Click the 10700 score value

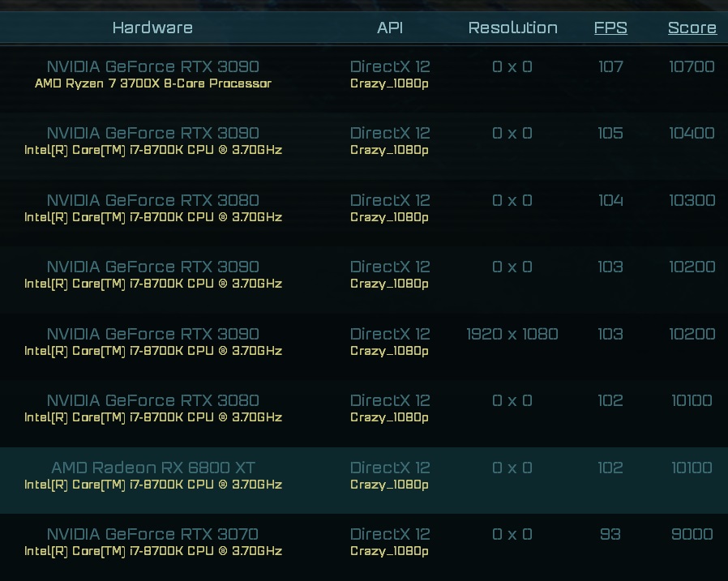[692, 66]
